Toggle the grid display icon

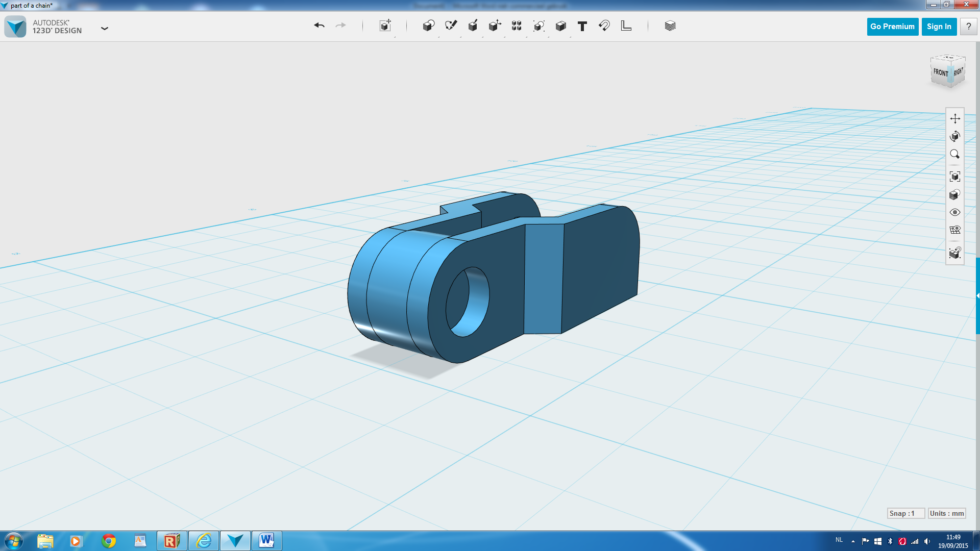coord(955,230)
